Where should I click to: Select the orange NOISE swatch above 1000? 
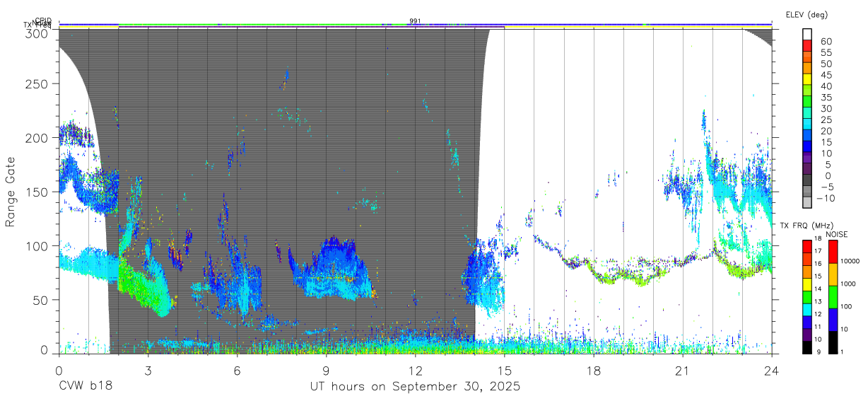pos(833,274)
